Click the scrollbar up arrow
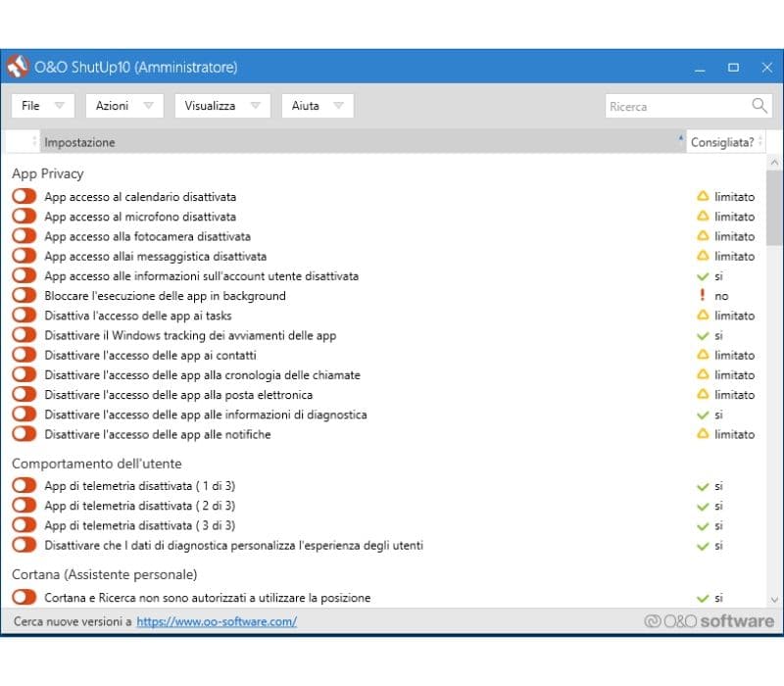This screenshot has width=784, height=686. pyautogui.click(x=774, y=163)
